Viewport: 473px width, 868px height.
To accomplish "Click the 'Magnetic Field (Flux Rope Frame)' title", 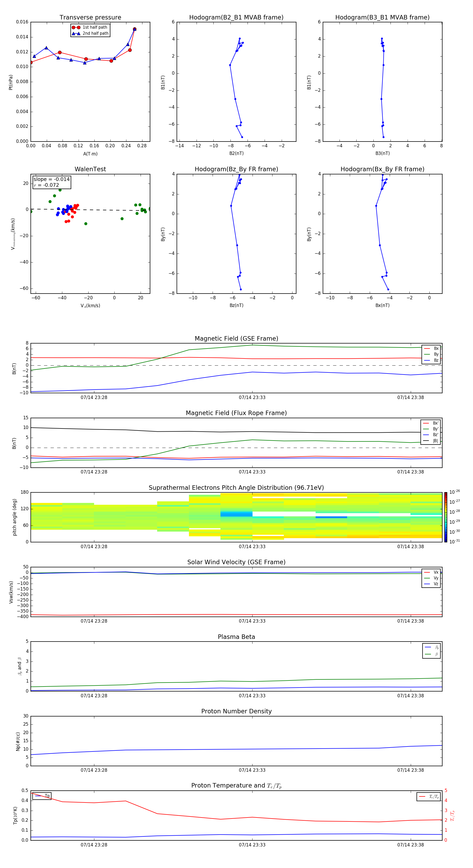I will pos(236,413).
